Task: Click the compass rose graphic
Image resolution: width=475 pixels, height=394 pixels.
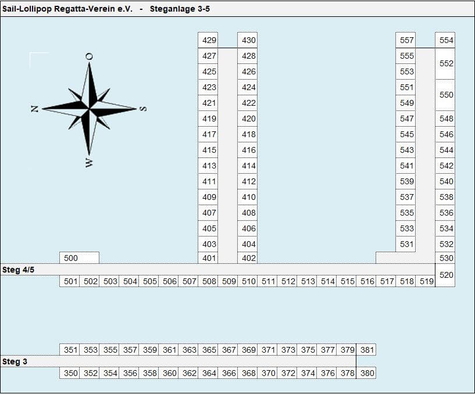Action: [89, 110]
